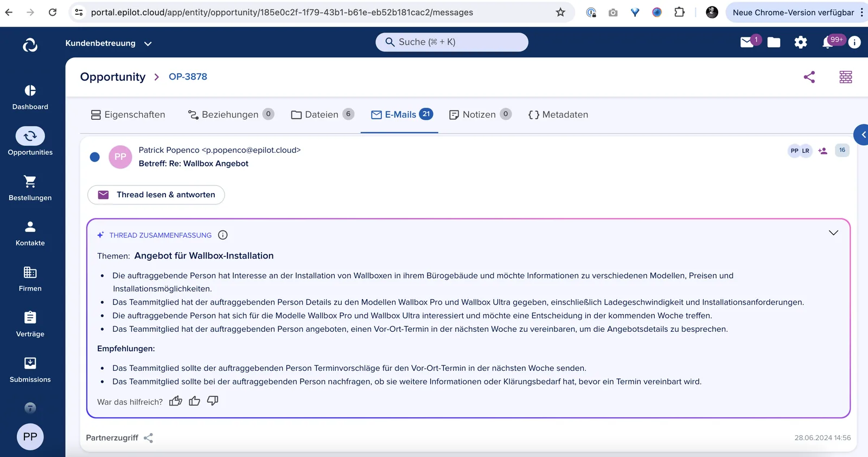Switch to the Dateien tab
This screenshot has height=457, width=868.
(x=322, y=114)
